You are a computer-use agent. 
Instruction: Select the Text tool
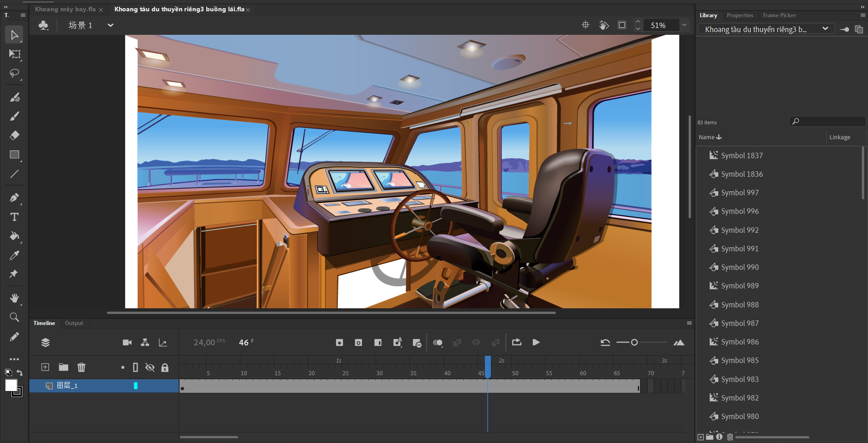click(14, 217)
